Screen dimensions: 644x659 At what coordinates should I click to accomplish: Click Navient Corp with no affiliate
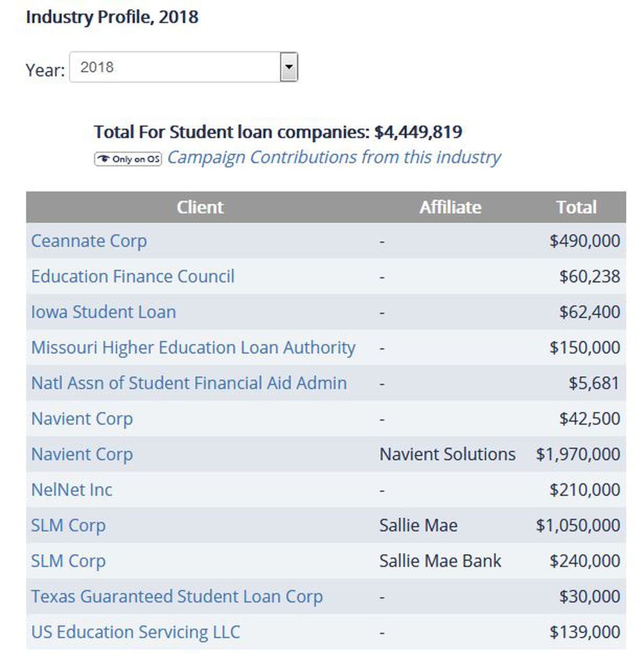(82, 419)
